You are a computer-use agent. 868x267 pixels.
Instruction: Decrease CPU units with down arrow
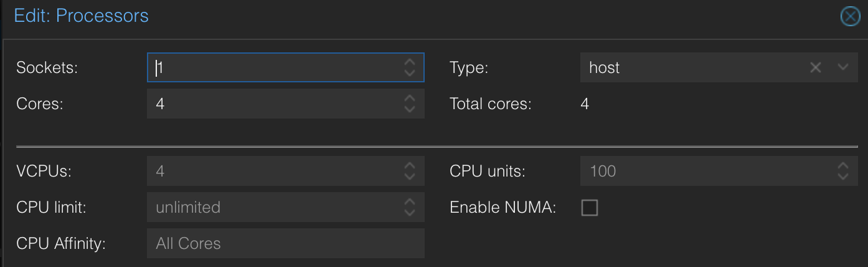point(842,176)
